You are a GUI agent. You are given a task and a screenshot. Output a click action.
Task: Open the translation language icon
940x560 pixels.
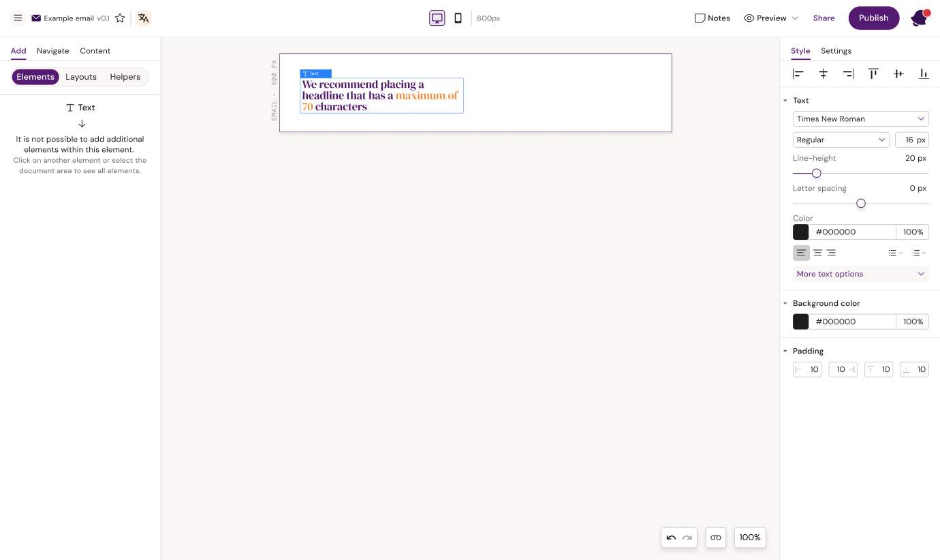tap(143, 18)
